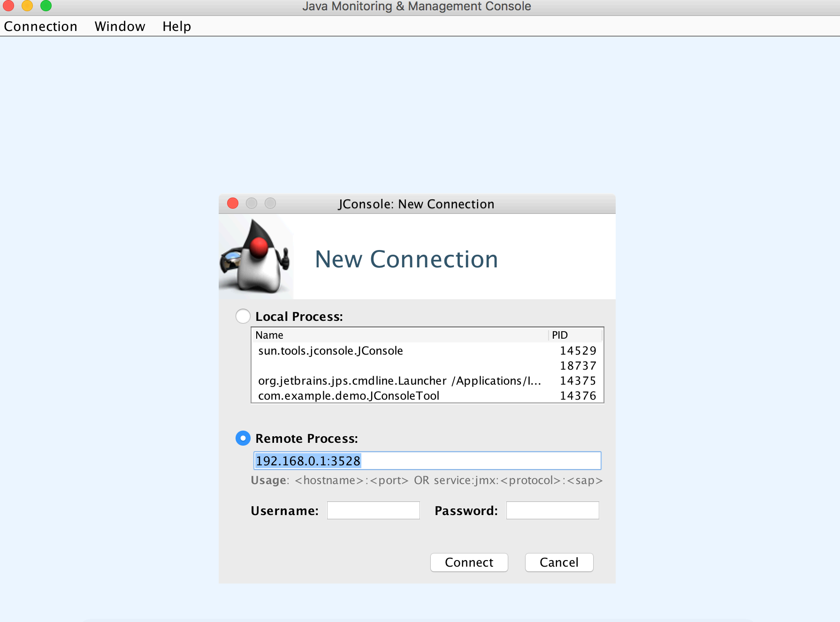Open the Connection menu
Image resolution: width=840 pixels, height=622 pixels.
click(40, 26)
